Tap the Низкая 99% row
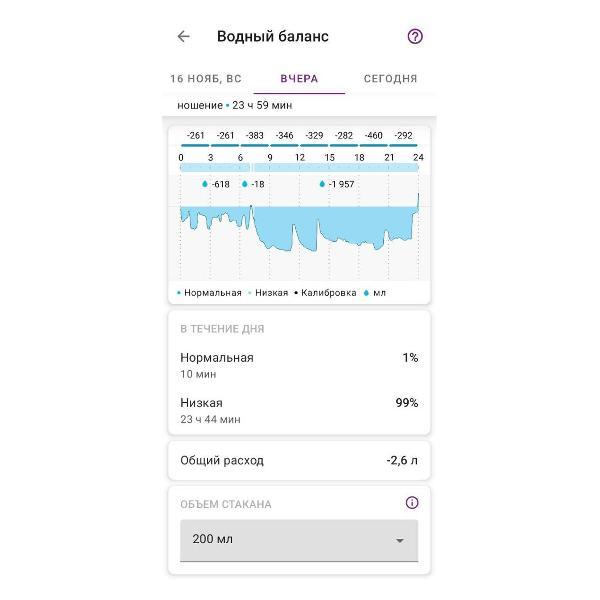Viewport: 600px width, 600px height. coord(299,410)
